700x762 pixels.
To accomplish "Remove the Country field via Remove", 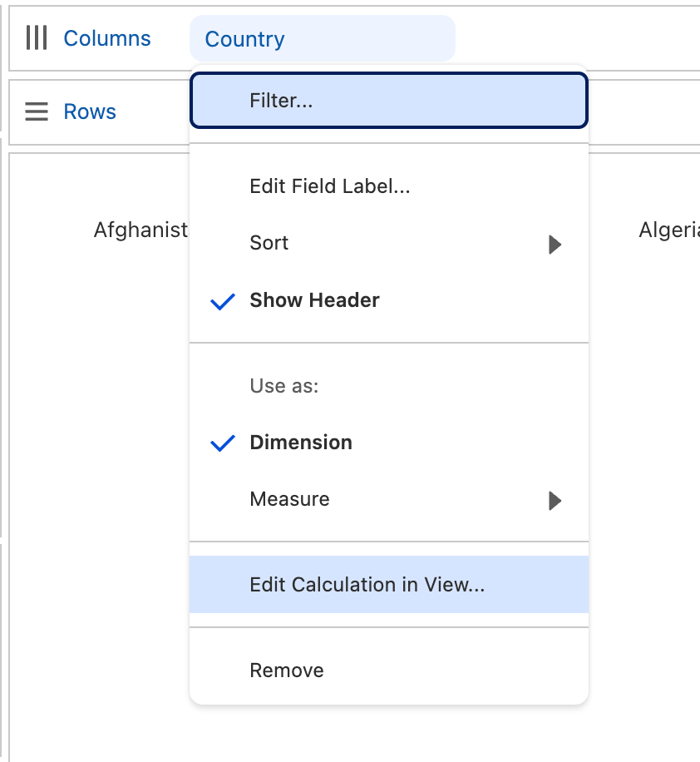I will 287,670.
